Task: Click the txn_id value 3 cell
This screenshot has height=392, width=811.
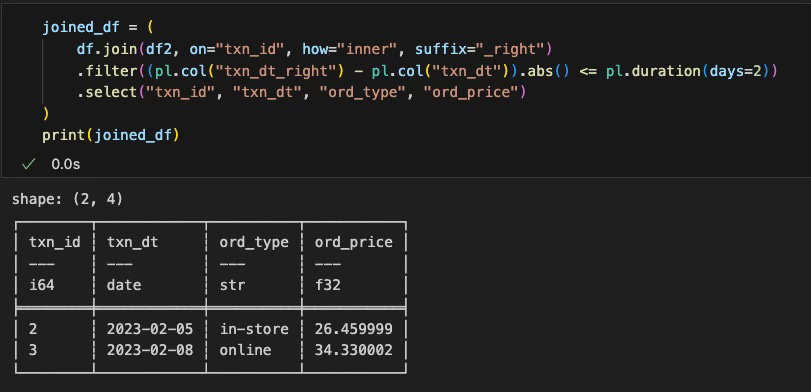Action: pos(33,350)
